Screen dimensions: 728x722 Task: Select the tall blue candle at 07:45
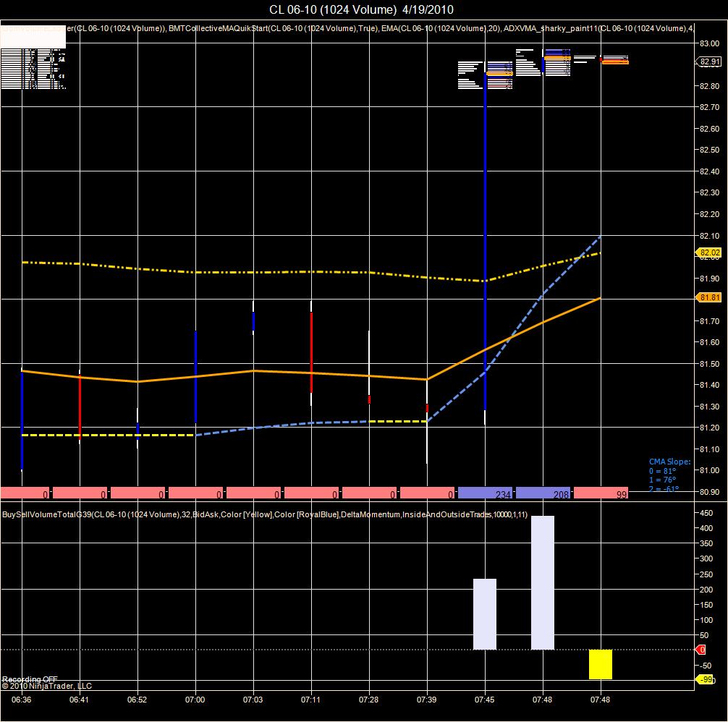coord(485,242)
